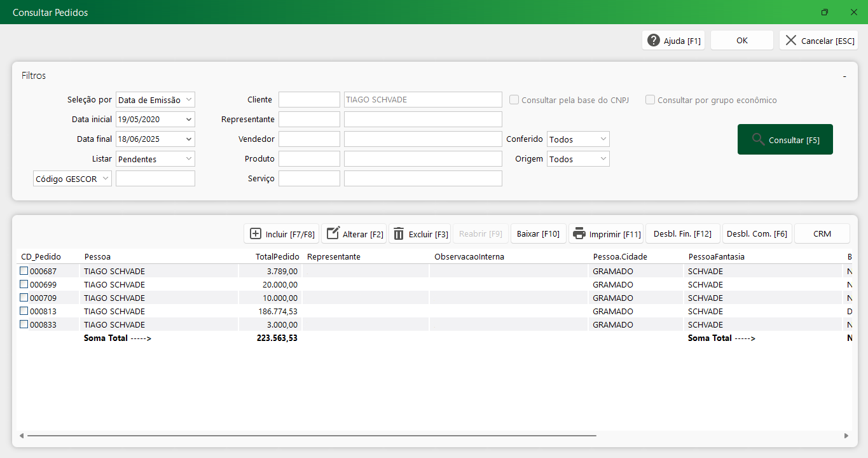Select the checkbox of order 000813
The width and height of the screenshot is (868, 458).
pos(24,311)
